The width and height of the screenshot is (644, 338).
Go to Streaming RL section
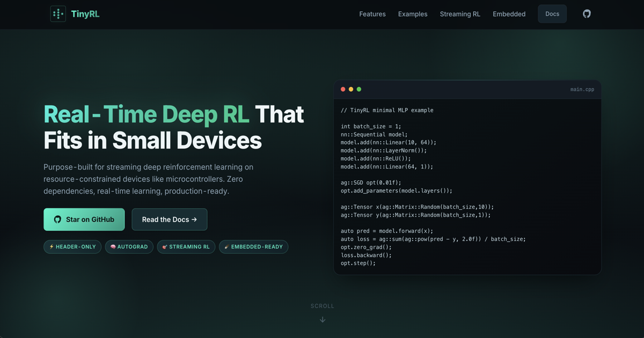[x=460, y=14]
